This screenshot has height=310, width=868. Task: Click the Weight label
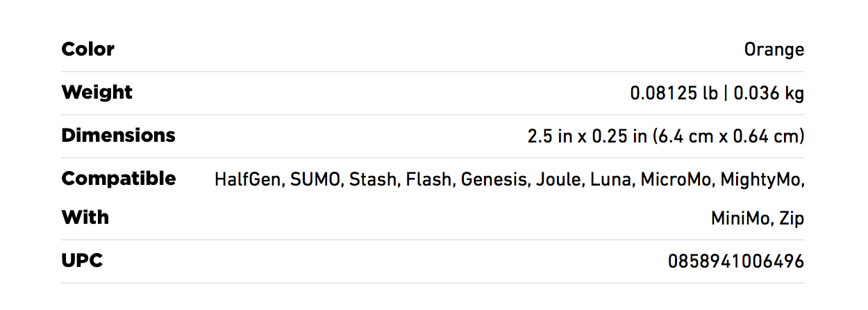click(x=97, y=92)
